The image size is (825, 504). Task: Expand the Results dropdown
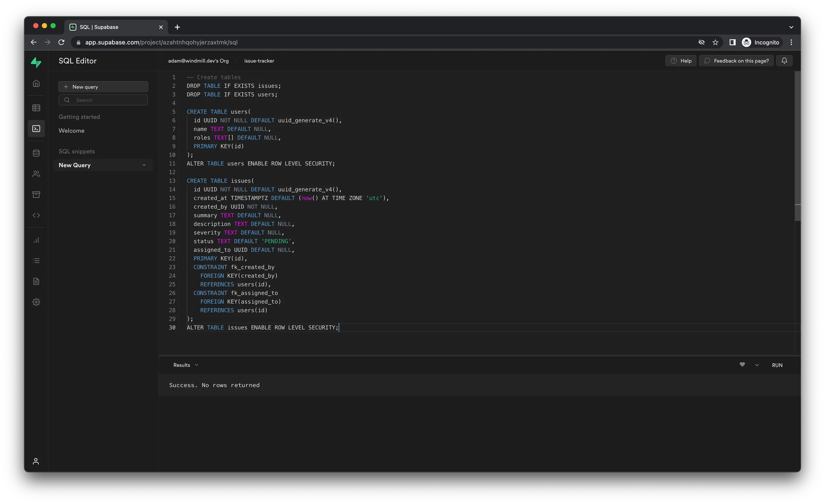point(186,365)
